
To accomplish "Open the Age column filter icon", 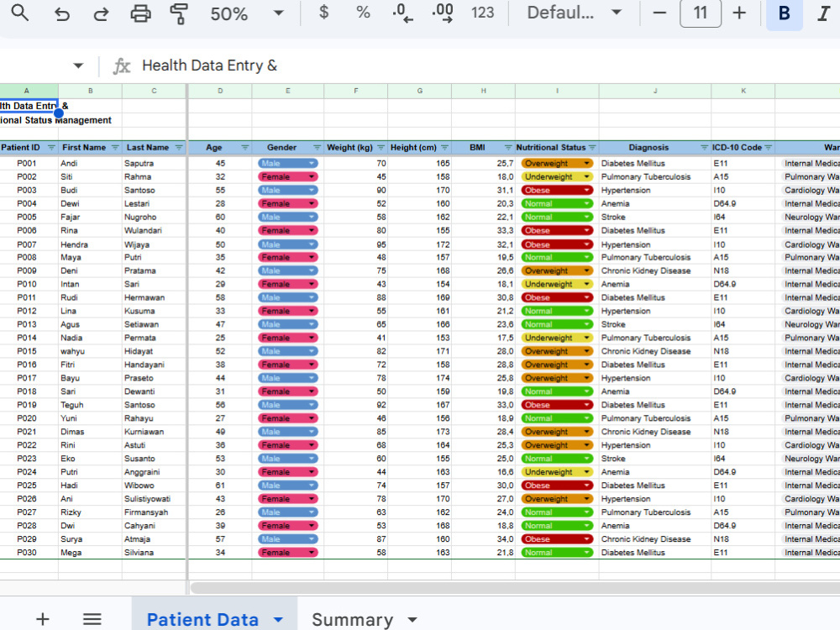I will 244,147.
